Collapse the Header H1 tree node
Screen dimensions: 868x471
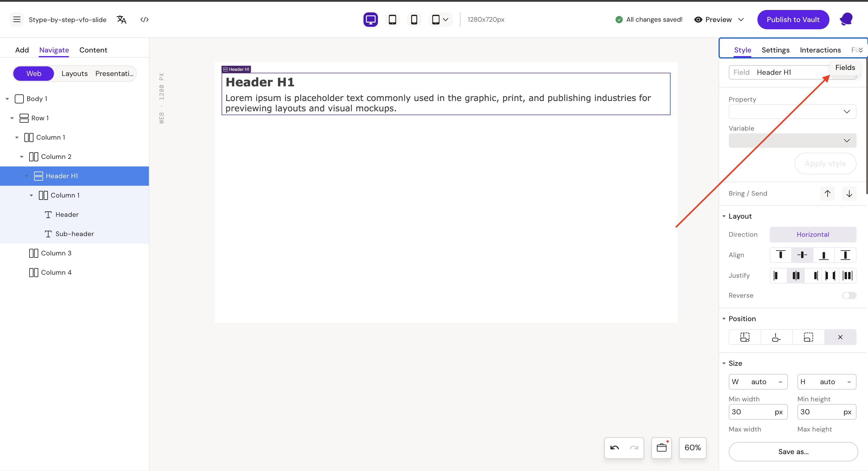click(27, 176)
